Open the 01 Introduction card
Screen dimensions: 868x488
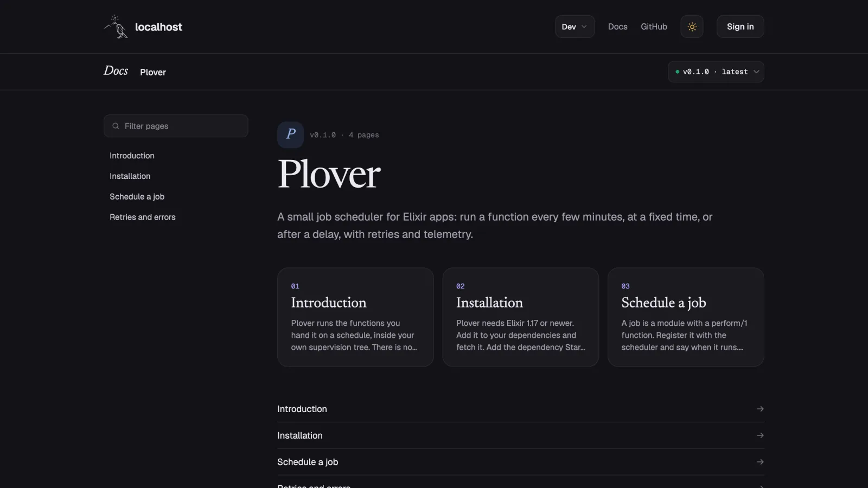pyautogui.click(x=355, y=317)
